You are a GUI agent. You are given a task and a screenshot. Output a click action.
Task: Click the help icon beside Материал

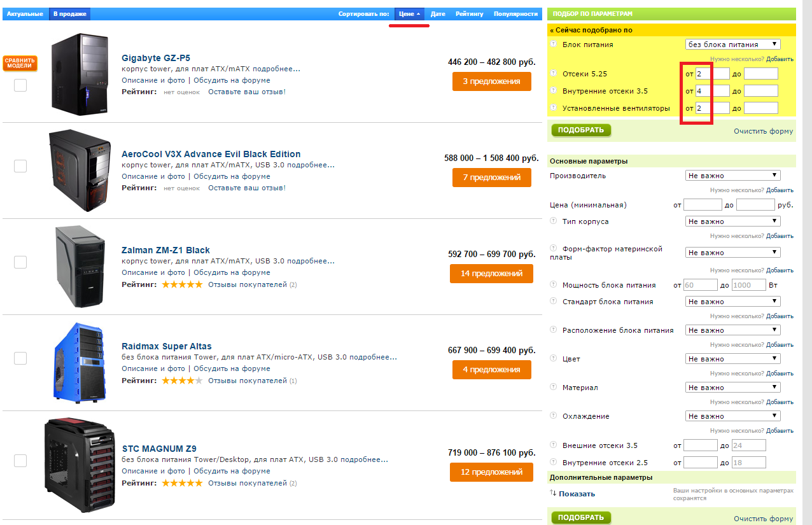(x=553, y=387)
